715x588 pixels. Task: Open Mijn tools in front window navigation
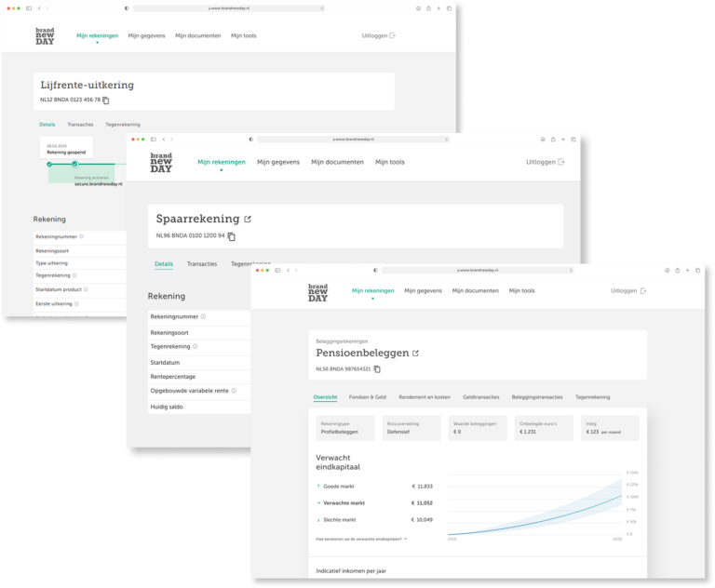[x=521, y=290]
